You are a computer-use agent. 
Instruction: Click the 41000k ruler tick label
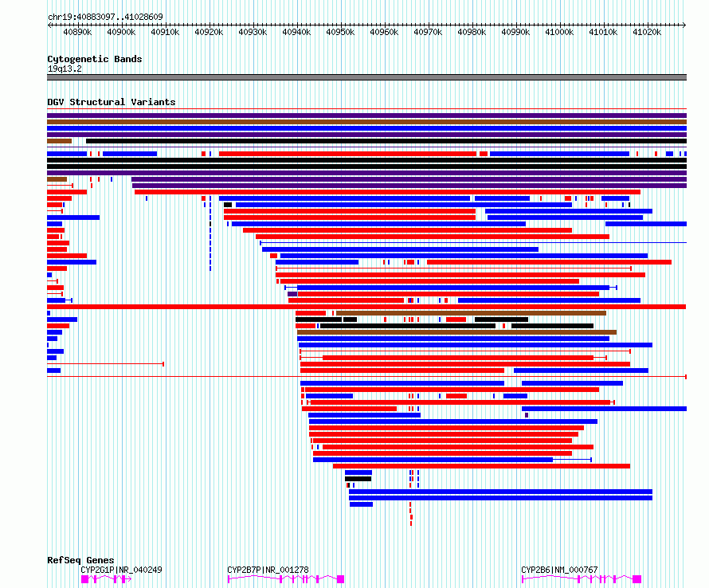tap(560, 32)
